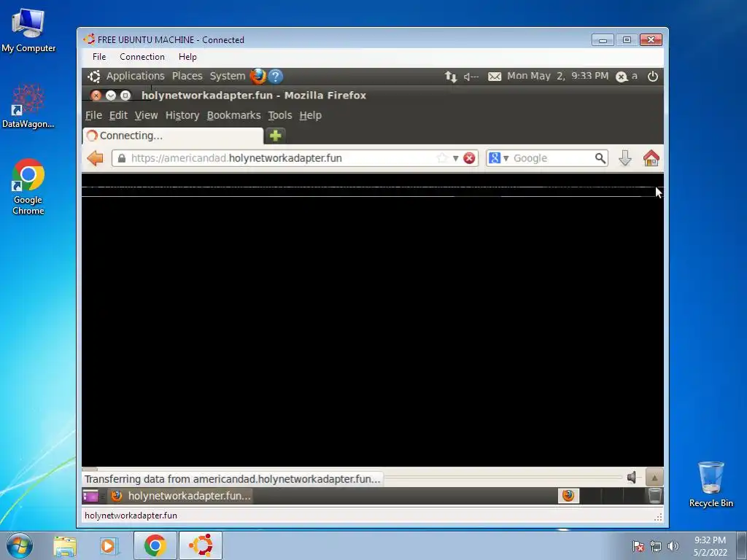Click Firefox icon in bottom panel tray
The image size is (747, 560).
[x=568, y=496]
